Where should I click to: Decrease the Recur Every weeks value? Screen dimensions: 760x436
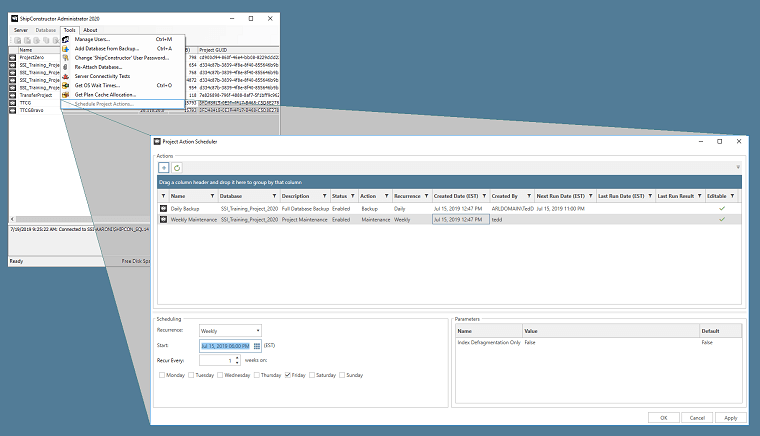[x=237, y=363]
